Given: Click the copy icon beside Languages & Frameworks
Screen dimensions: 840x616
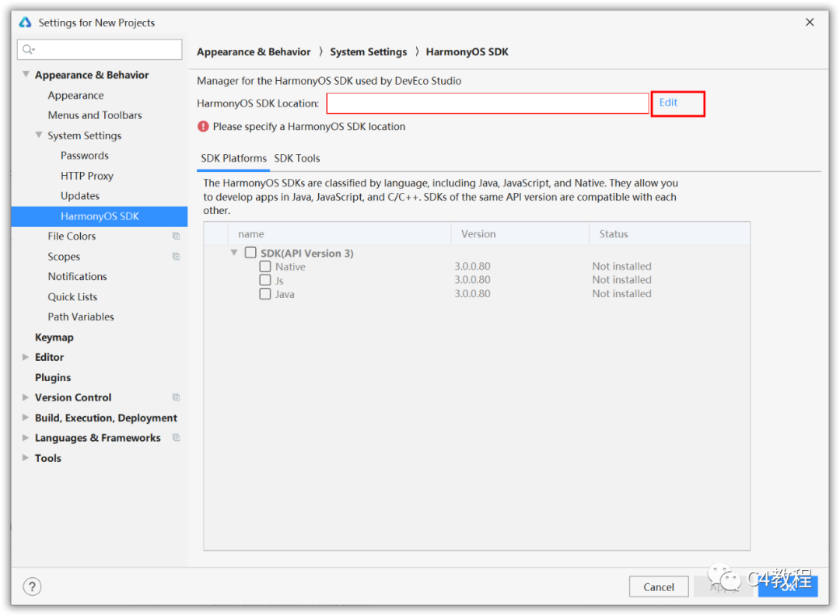Looking at the screenshot, I should (176, 438).
